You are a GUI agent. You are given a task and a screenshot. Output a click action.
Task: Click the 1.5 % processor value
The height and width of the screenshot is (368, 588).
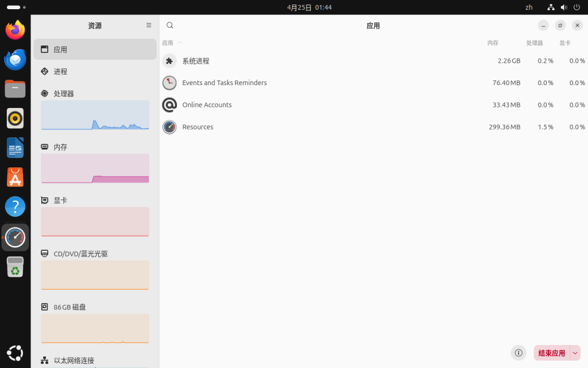546,127
